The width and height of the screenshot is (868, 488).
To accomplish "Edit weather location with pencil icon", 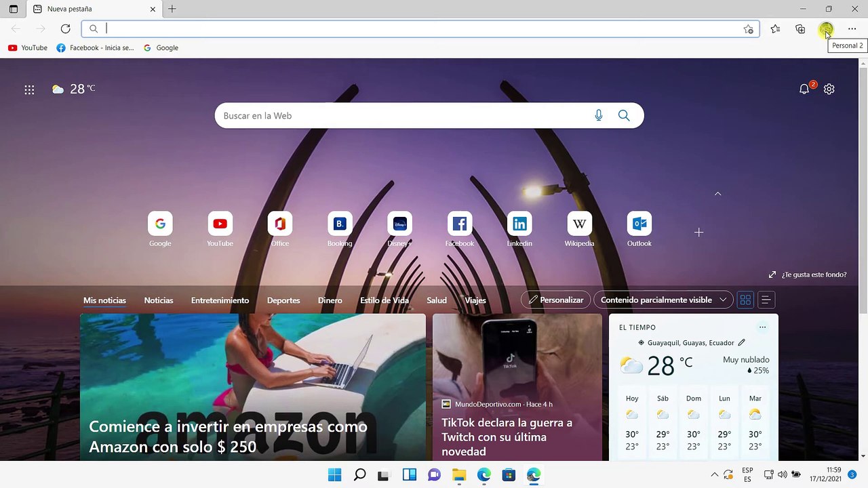I will [741, 342].
